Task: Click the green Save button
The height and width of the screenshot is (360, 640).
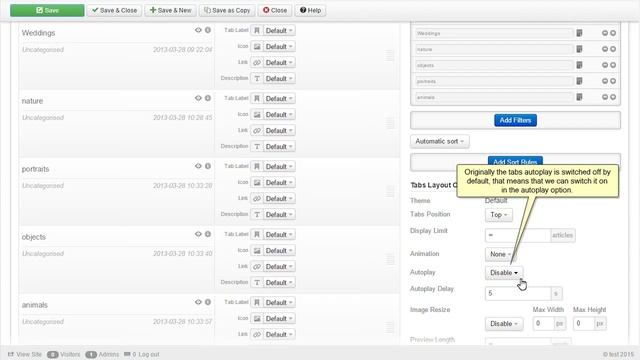Action: (x=47, y=10)
